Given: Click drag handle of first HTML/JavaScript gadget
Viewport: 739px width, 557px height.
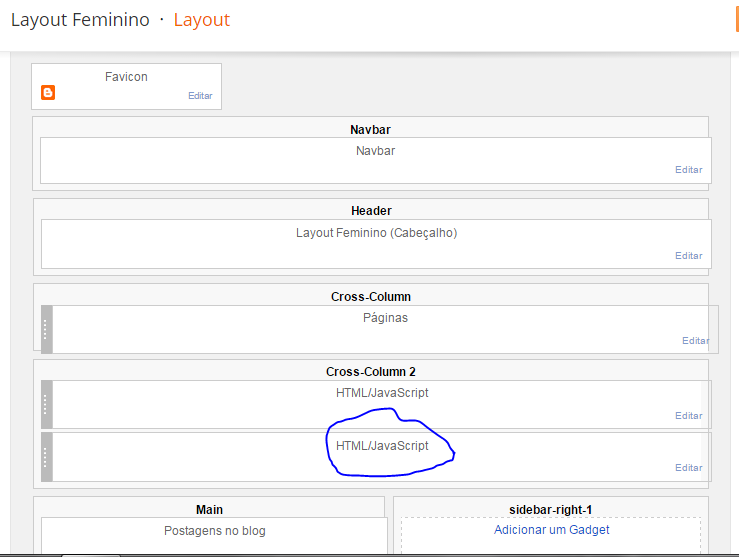Looking at the screenshot, I should [x=47, y=404].
